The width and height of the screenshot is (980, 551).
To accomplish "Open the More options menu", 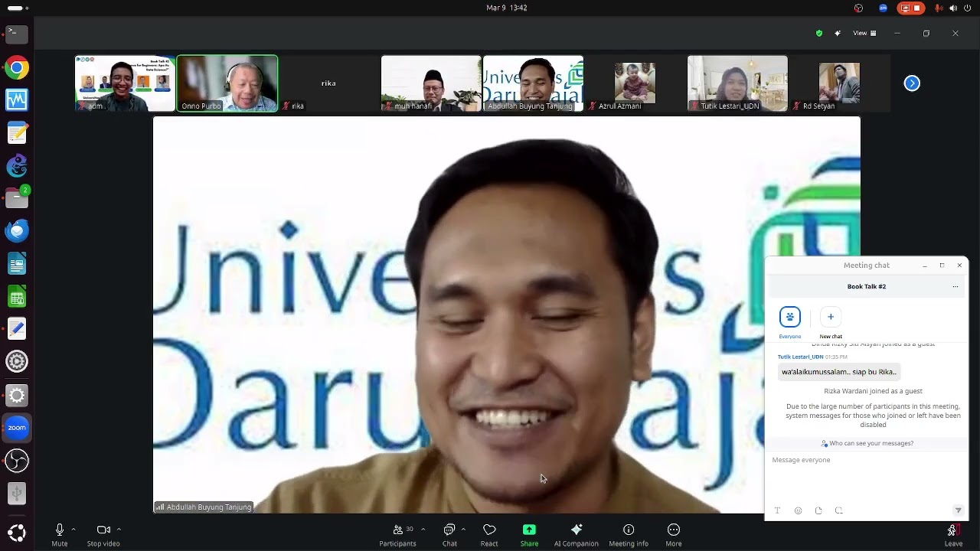I will (674, 535).
